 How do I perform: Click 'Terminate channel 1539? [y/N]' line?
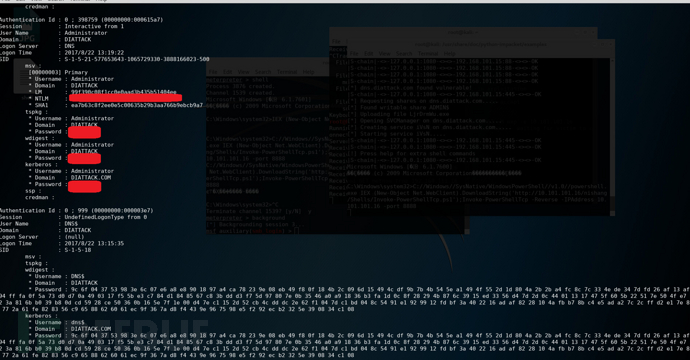259,212
